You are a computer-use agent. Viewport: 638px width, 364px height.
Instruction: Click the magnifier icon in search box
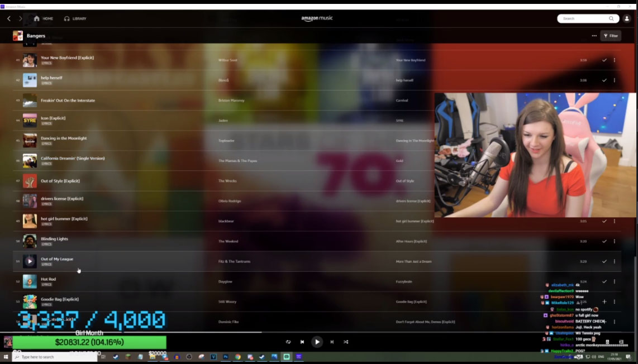point(611,18)
